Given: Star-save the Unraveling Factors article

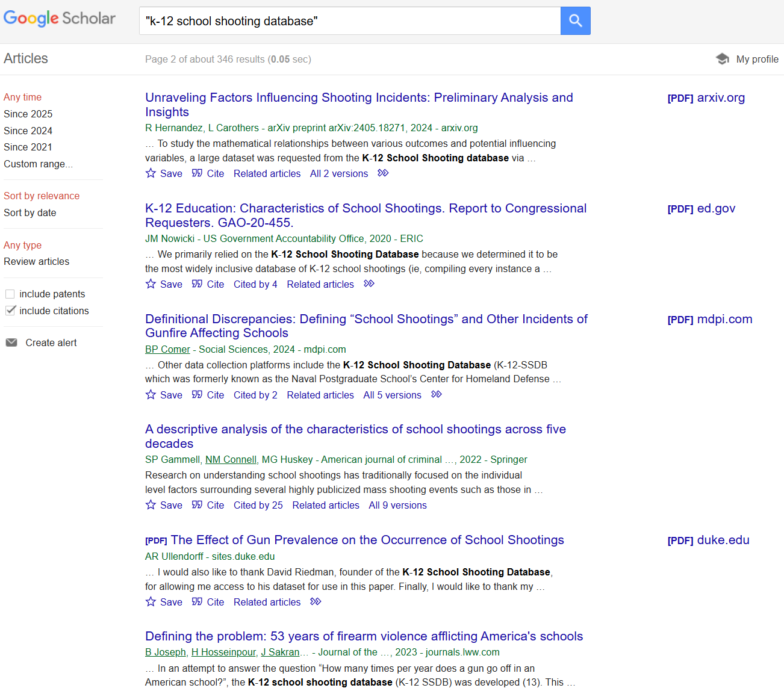Looking at the screenshot, I should point(151,173).
